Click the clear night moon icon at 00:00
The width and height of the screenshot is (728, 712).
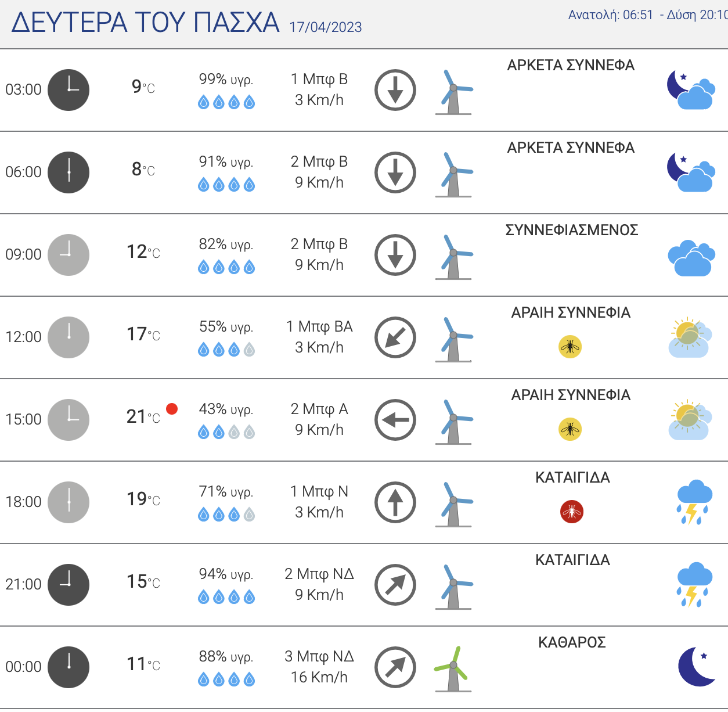(697, 666)
